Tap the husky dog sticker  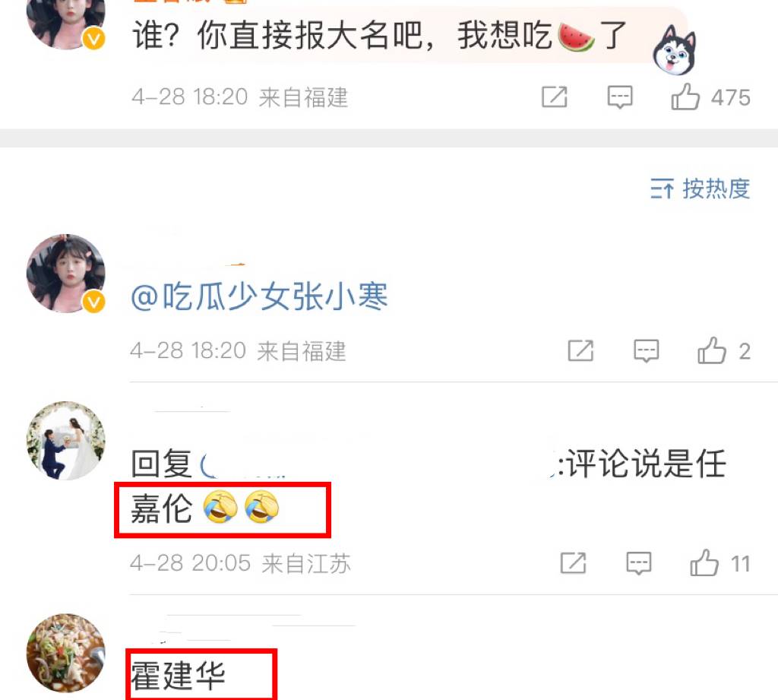[x=675, y=50]
